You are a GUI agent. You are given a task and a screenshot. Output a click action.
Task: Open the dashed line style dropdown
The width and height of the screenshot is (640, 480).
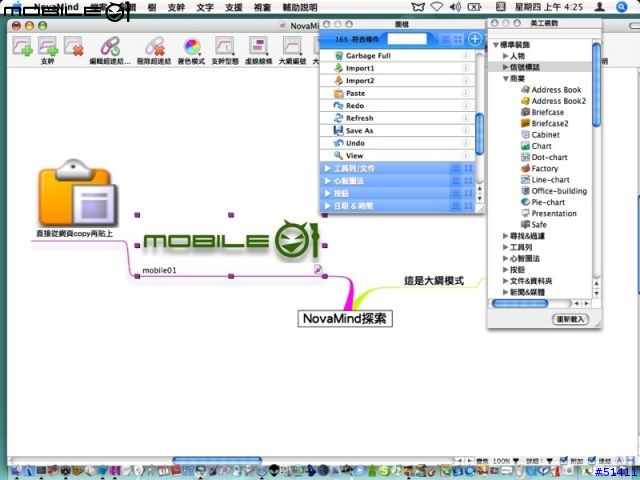pos(258,46)
